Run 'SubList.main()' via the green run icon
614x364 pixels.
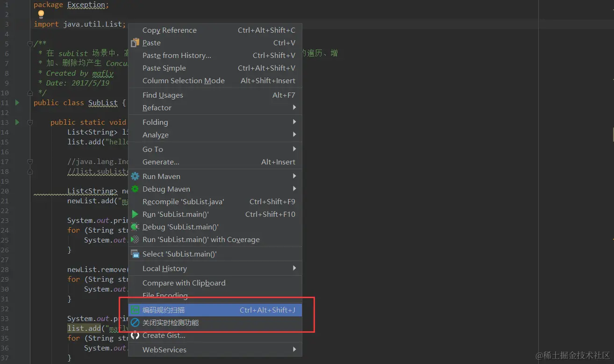point(135,214)
